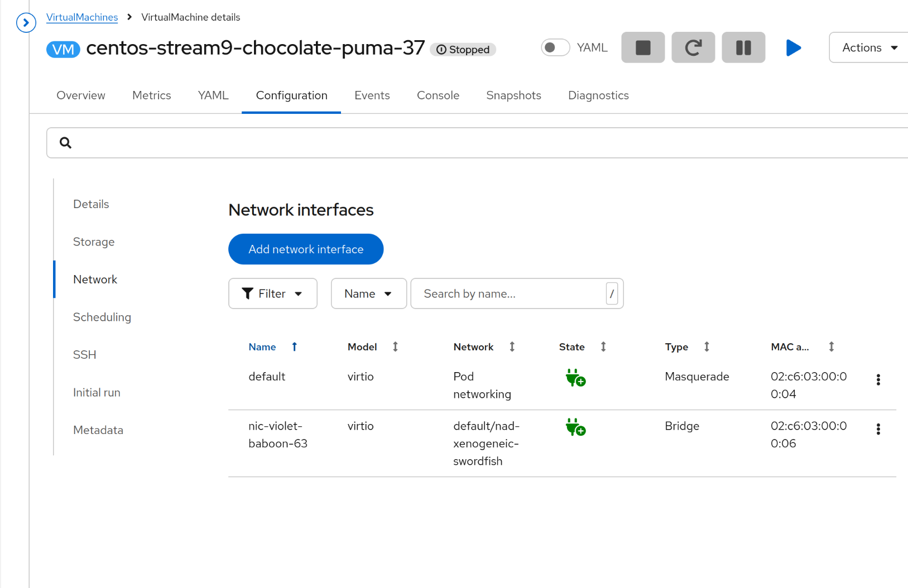Viewport: 908px width, 588px height.
Task: Click the state plug icon for nic-violet-baboon-63
Action: tap(575, 427)
